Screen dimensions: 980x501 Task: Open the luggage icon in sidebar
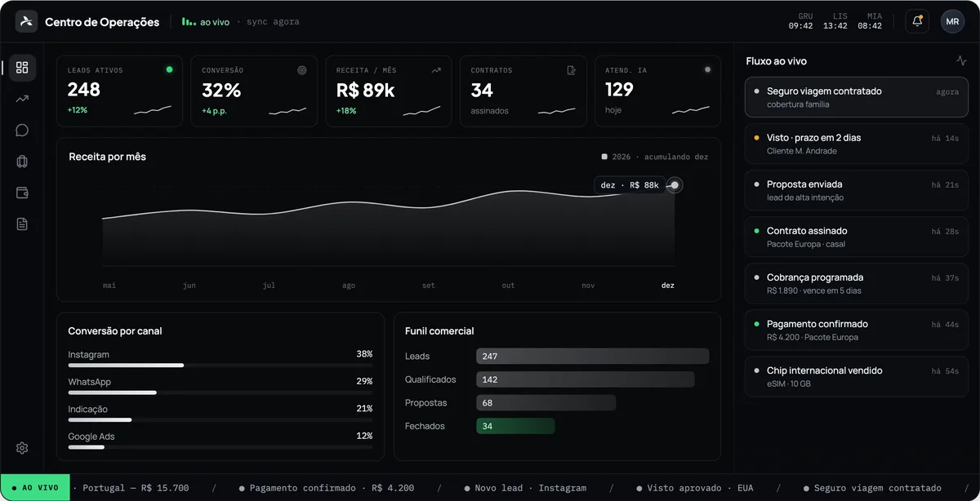click(x=22, y=162)
